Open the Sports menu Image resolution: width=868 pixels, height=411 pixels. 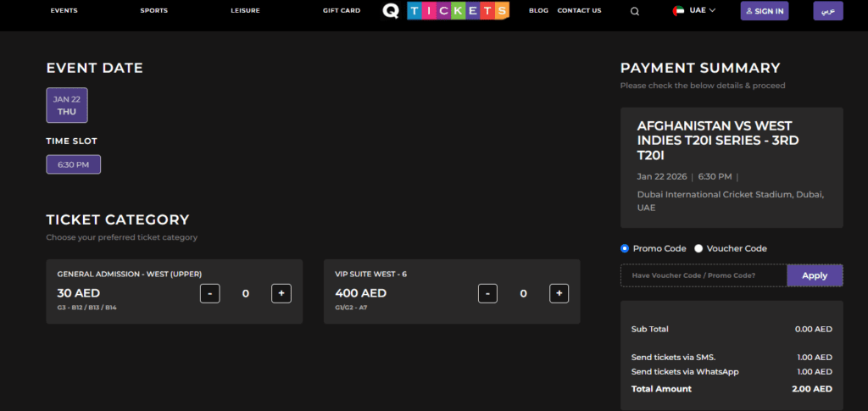(154, 10)
